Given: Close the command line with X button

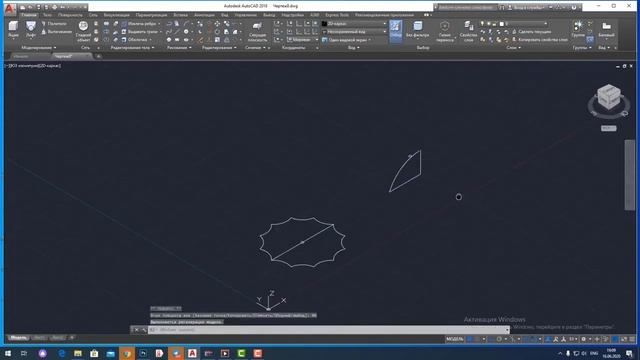Looking at the screenshot, I should click(x=136, y=330).
